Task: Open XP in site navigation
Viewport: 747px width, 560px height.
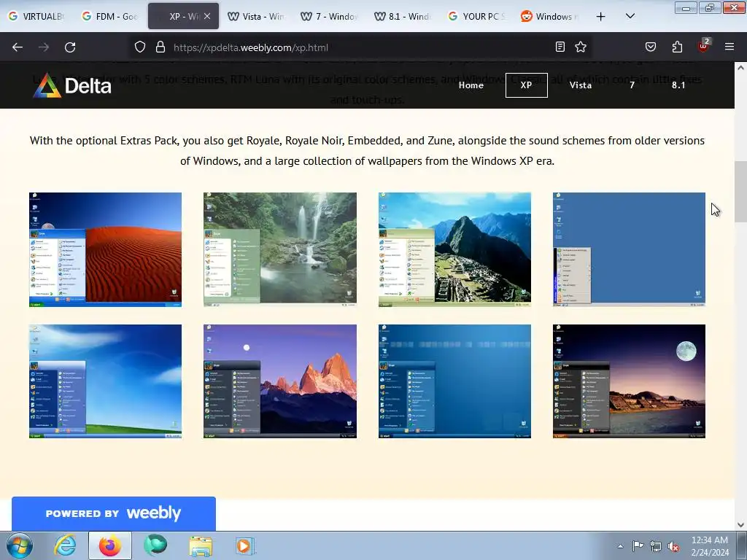Action: tap(527, 85)
